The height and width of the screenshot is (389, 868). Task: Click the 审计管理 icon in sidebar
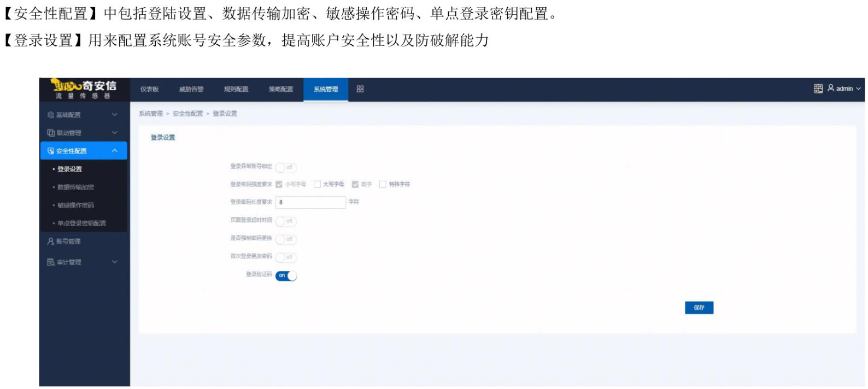click(51, 262)
